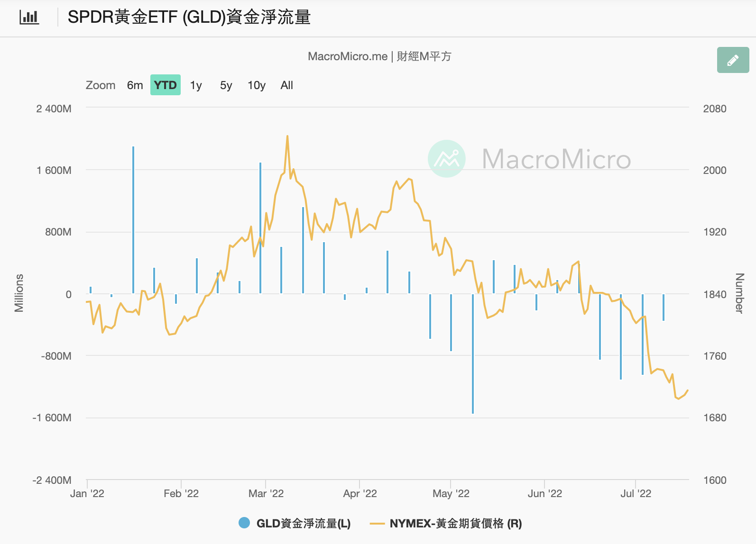Click the tallest blue bar in January
756x544 pixels.
click(133, 220)
